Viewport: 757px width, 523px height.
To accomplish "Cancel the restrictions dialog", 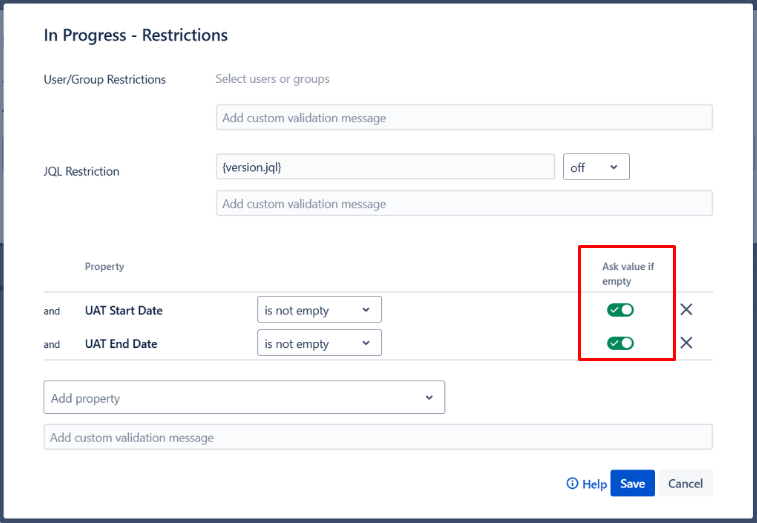I will pyautogui.click(x=685, y=484).
